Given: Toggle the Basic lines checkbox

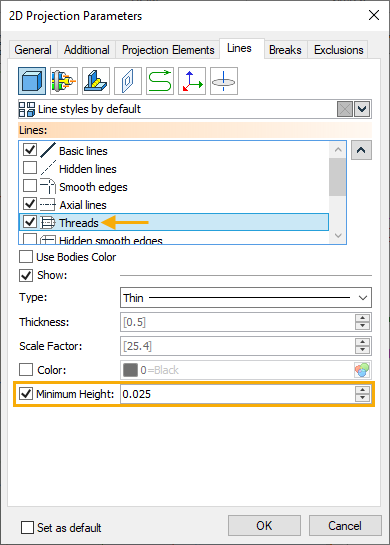Looking at the screenshot, I should 30,149.
